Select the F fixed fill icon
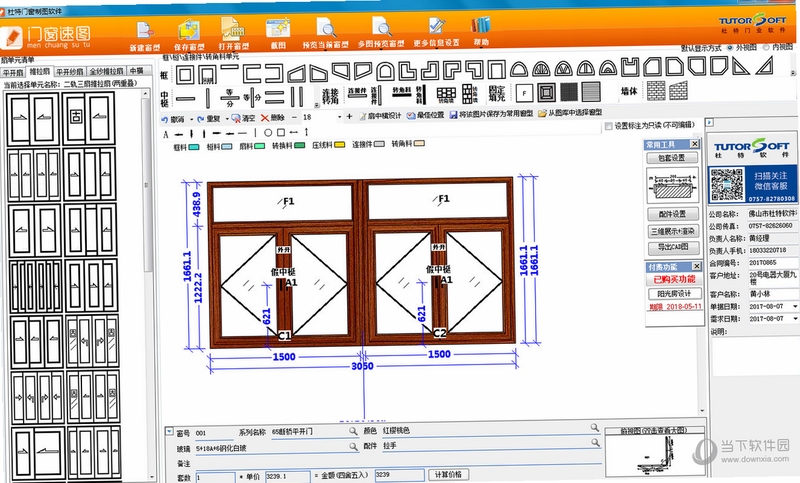This screenshot has height=483, width=800. coord(524,93)
